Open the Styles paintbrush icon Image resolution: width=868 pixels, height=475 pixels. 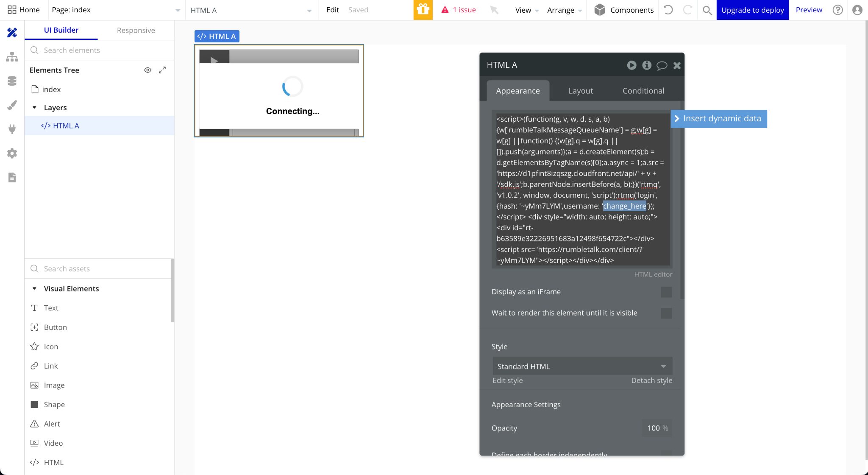12,105
